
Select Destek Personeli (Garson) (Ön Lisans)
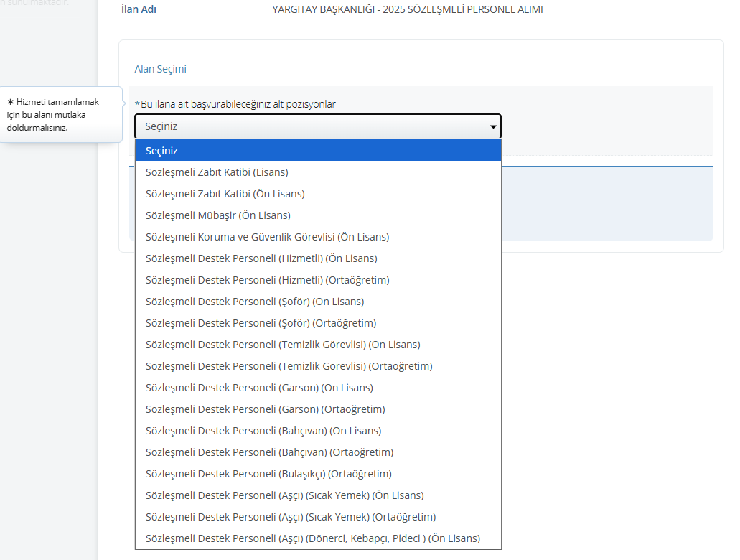tap(318, 388)
